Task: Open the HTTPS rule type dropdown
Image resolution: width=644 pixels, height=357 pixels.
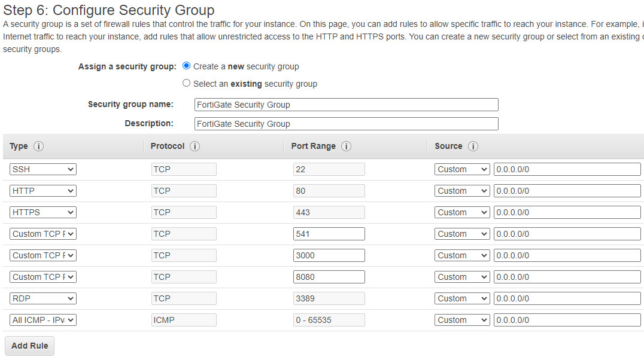Action: 43,212
